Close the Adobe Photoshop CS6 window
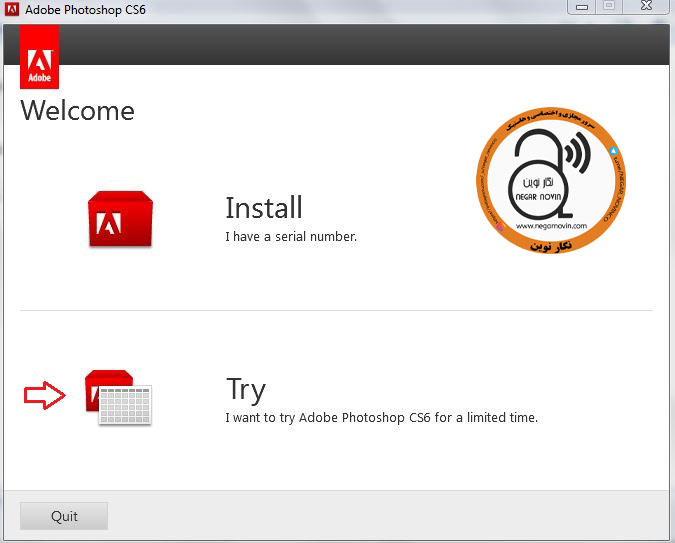Viewport: 675px width, 543px height. pos(646,6)
